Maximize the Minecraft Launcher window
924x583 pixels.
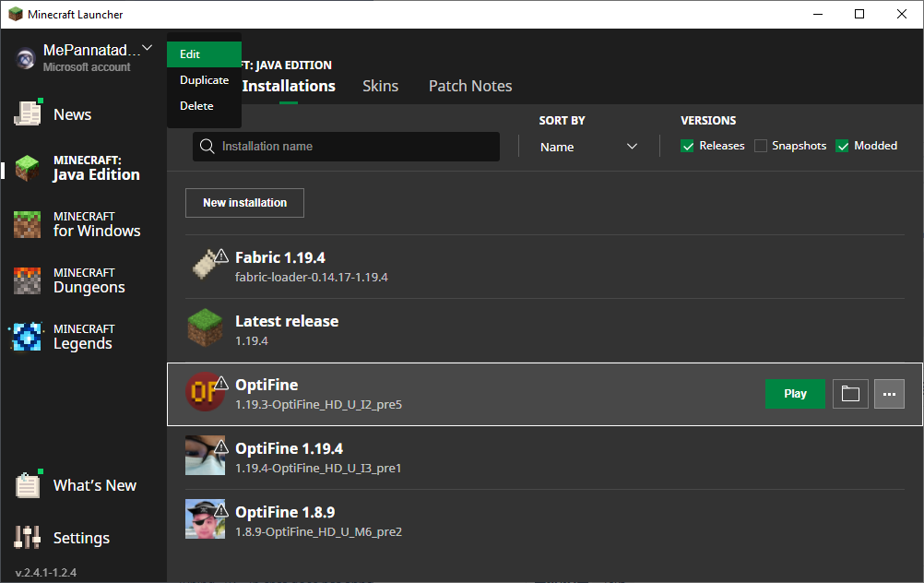point(859,14)
